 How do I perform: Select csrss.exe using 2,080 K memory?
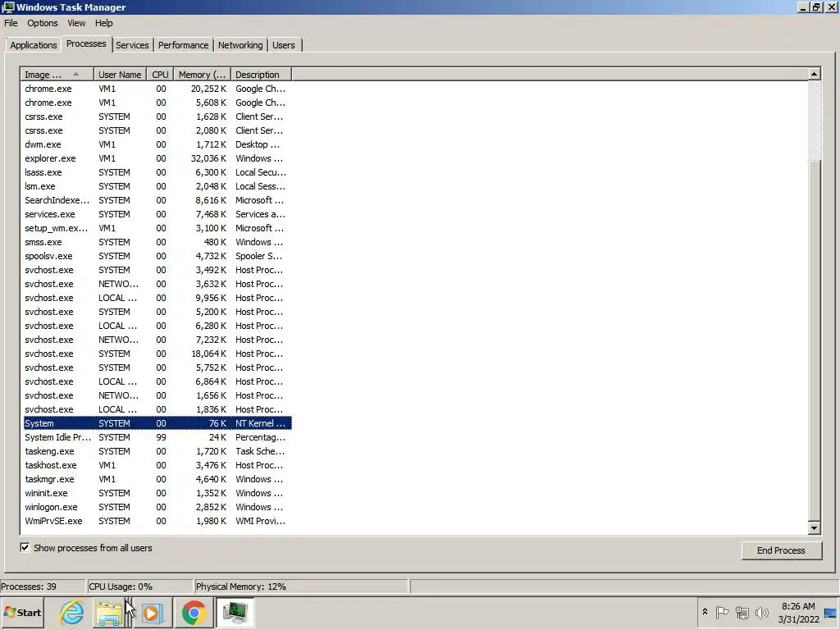tap(157, 130)
